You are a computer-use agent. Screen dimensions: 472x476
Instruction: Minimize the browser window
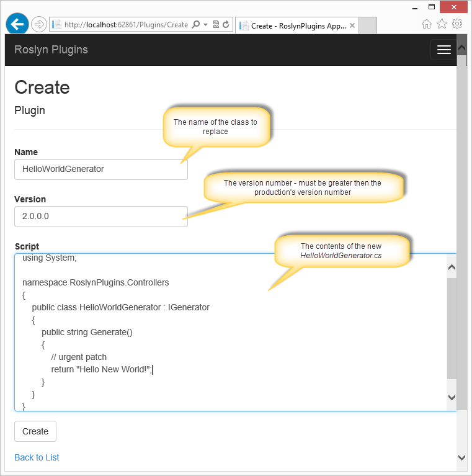pos(415,7)
